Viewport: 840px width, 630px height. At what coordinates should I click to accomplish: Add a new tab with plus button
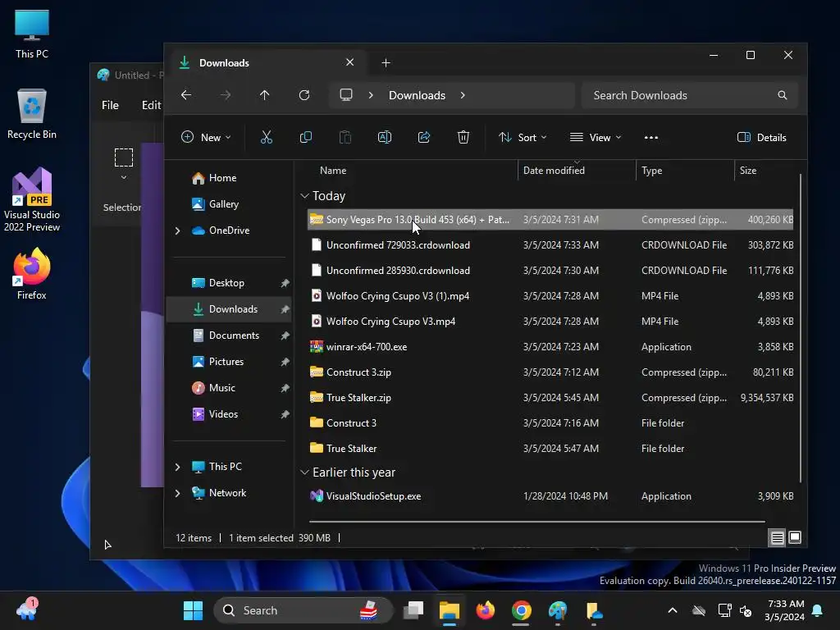coord(386,62)
